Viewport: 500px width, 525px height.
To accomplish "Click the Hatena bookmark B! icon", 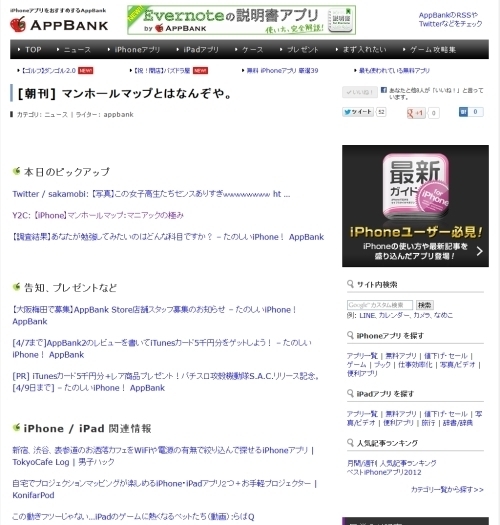I will 463,112.
